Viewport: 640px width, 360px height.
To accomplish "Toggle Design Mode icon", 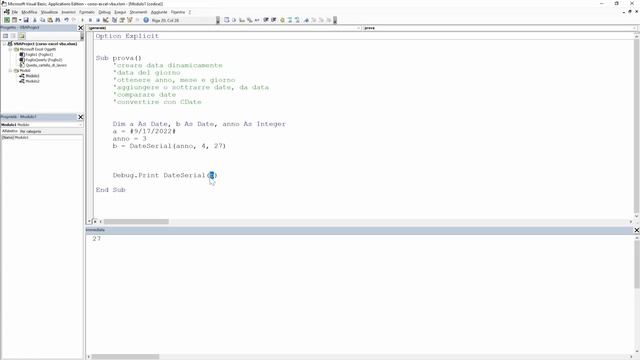I will [x=106, y=20].
